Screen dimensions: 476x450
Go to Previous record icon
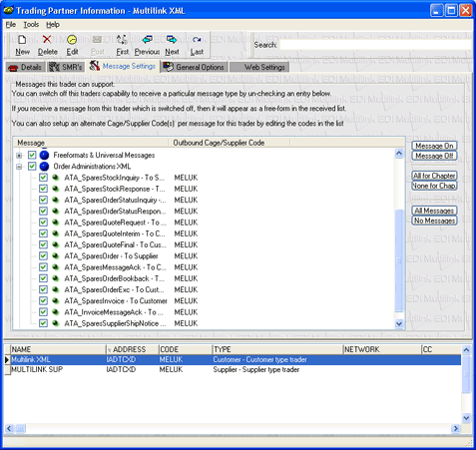click(x=147, y=40)
